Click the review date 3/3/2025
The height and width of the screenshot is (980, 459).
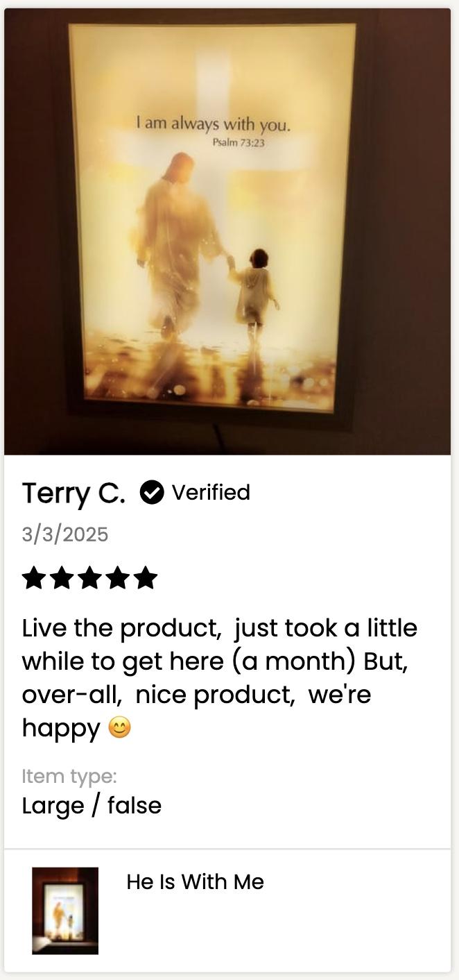(65, 534)
